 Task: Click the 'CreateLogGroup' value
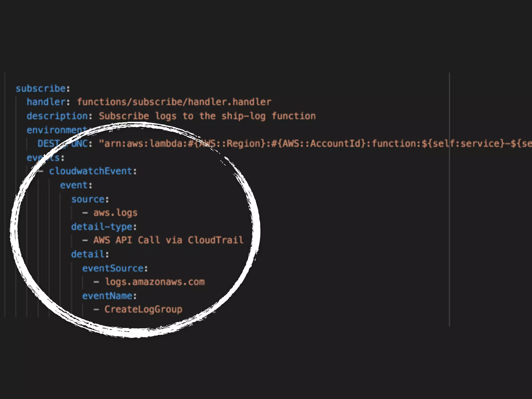143,309
